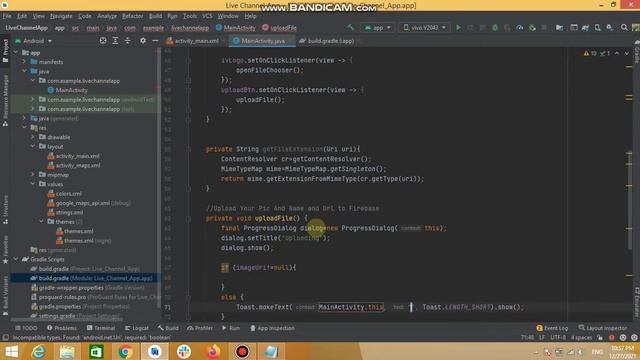640x360 pixels.
Task: Open the vivo V2043 device dropdown
Action: tap(424, 28)
